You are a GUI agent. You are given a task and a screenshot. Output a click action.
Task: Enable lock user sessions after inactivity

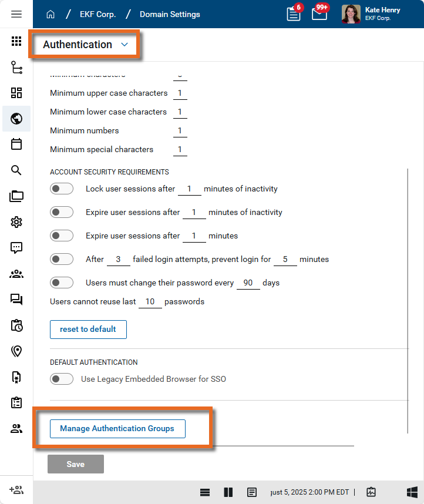click(x=62, y=189)
